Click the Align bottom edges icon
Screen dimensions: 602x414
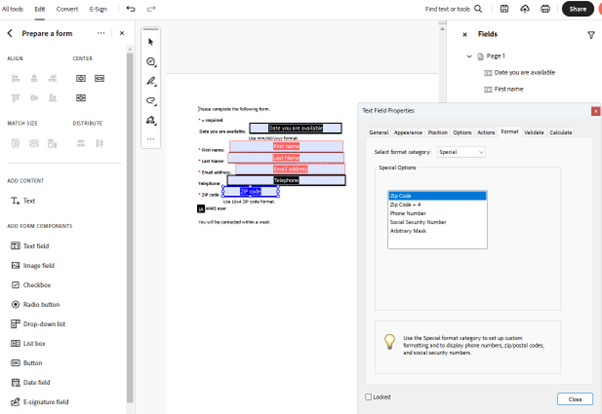53,98
